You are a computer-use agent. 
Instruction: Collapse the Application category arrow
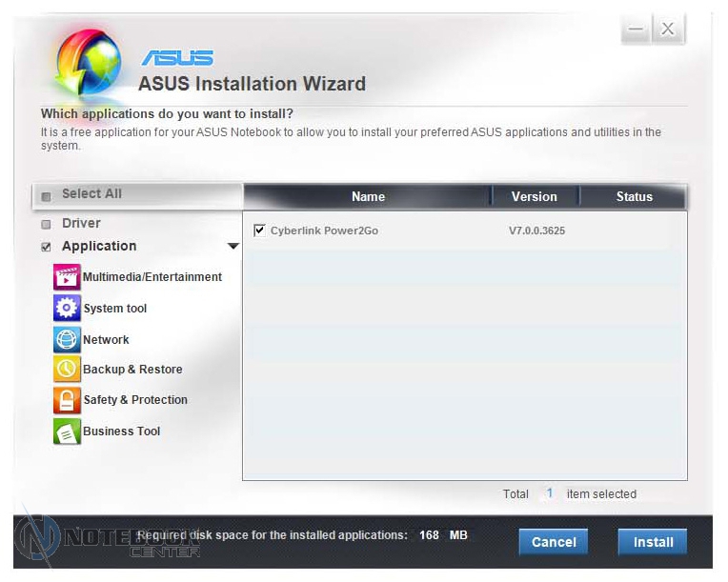coord(233,247)
